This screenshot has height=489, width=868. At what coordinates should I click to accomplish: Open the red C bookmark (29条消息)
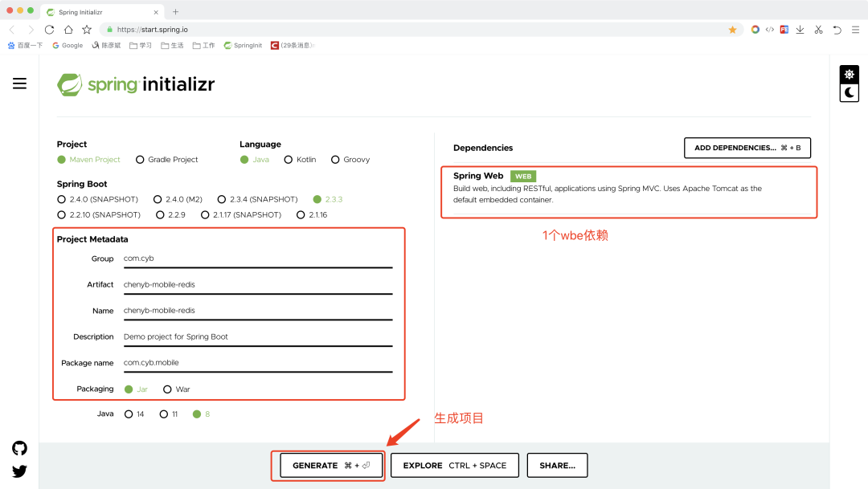tap(293, 45)
